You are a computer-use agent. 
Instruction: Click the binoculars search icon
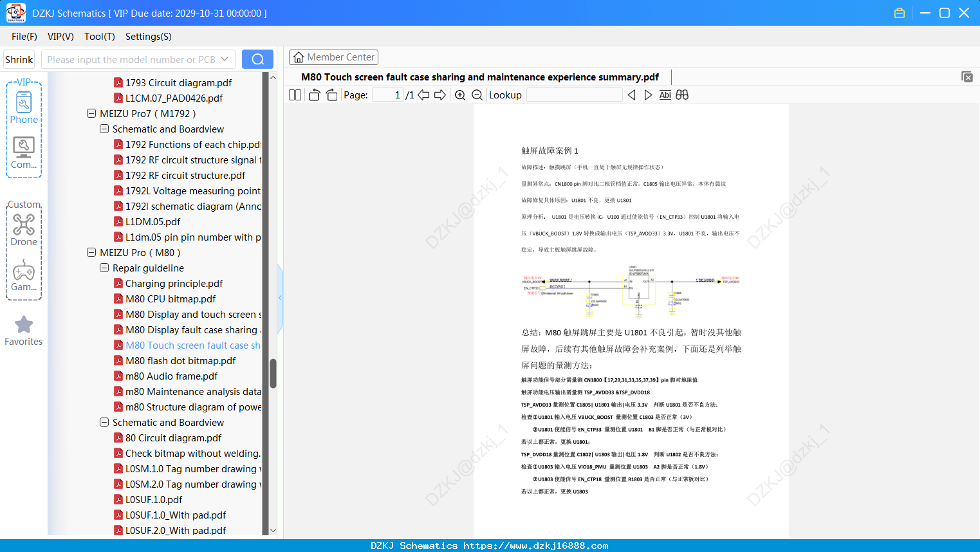pyautogui.click(x=682, y=95)
